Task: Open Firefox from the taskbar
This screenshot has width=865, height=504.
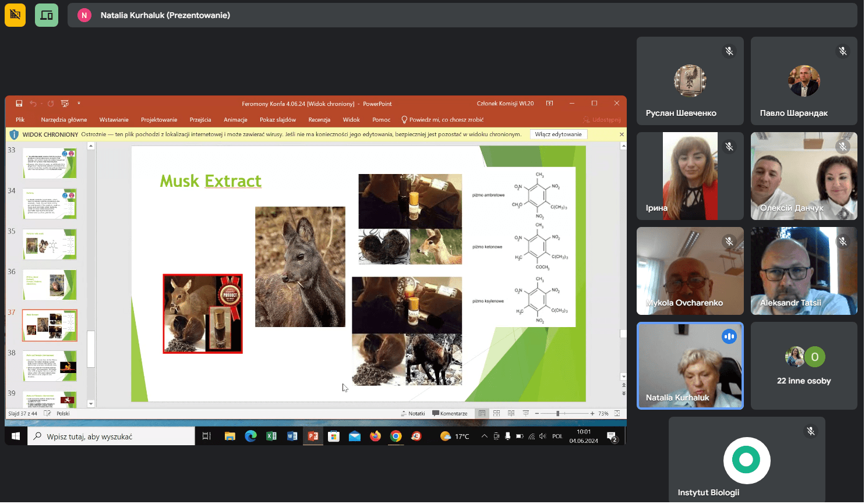Action: (x=375, y=436)
